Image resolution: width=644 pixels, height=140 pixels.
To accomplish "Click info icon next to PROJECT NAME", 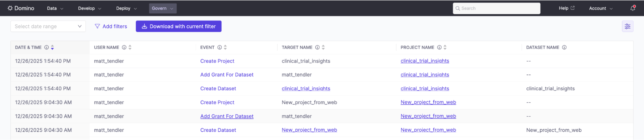I will tap(439, 48).
